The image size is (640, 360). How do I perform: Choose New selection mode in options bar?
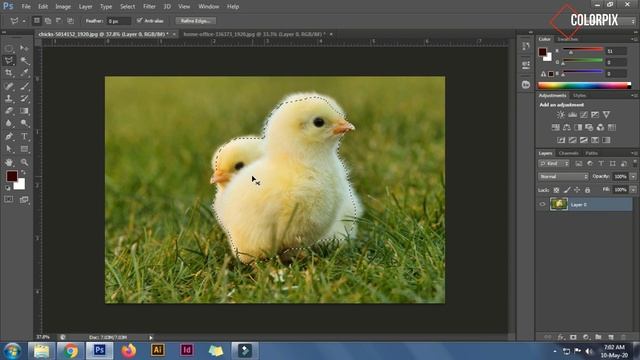click(x=37, y=20)
